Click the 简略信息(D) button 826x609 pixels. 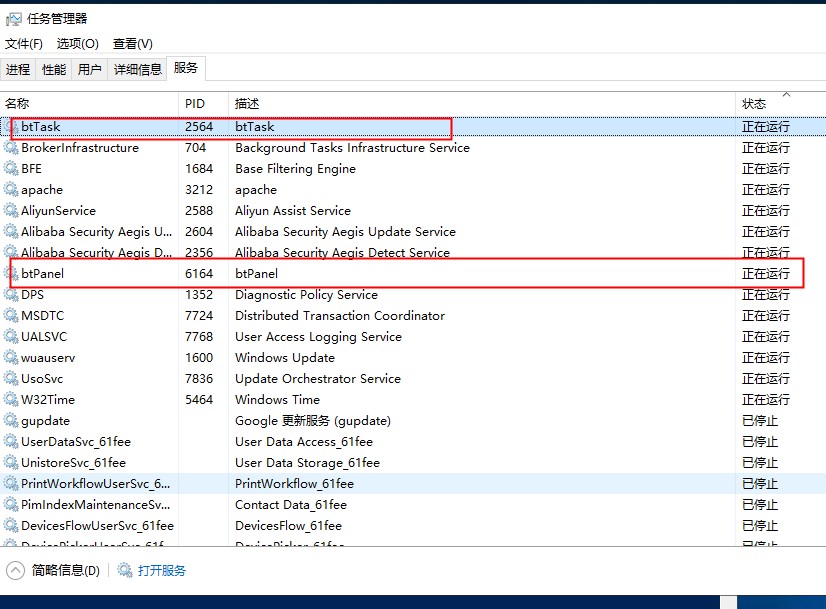point(65,571)
